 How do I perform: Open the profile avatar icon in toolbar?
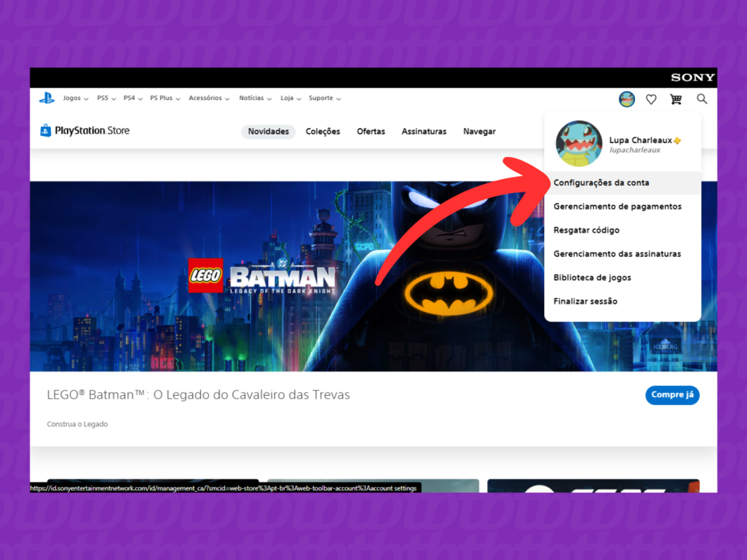[626, 99]
